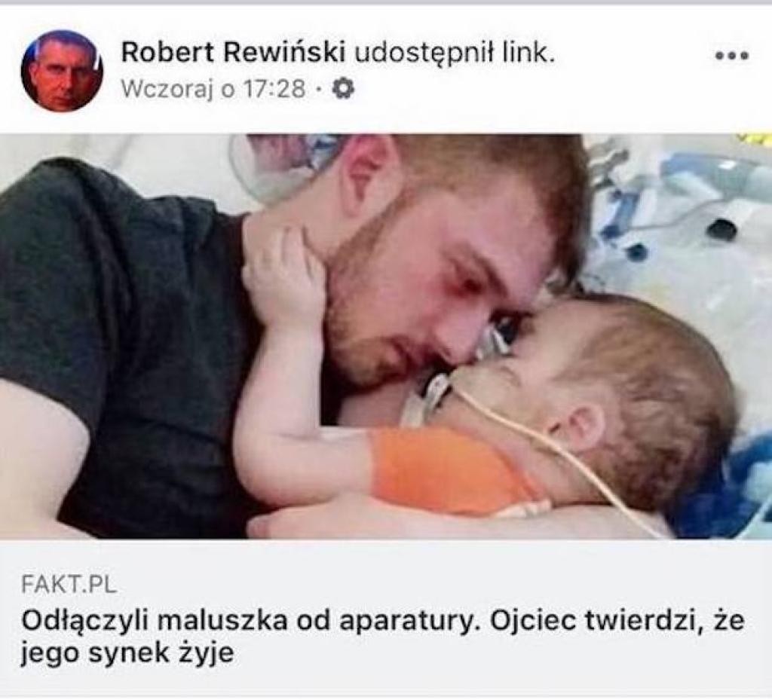Viewport: 772px width, 700px height.
Task: Open the three-dot post options menu
Action: (732, 56)
